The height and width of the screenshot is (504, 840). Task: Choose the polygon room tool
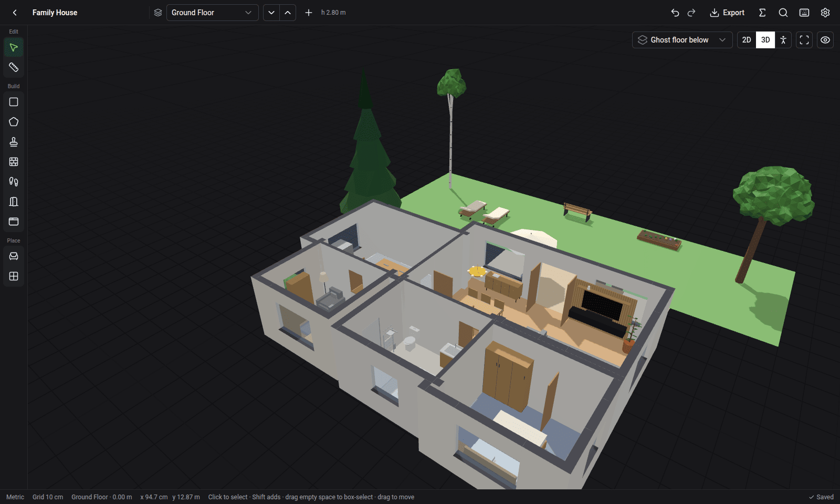[x=14, y=122]
